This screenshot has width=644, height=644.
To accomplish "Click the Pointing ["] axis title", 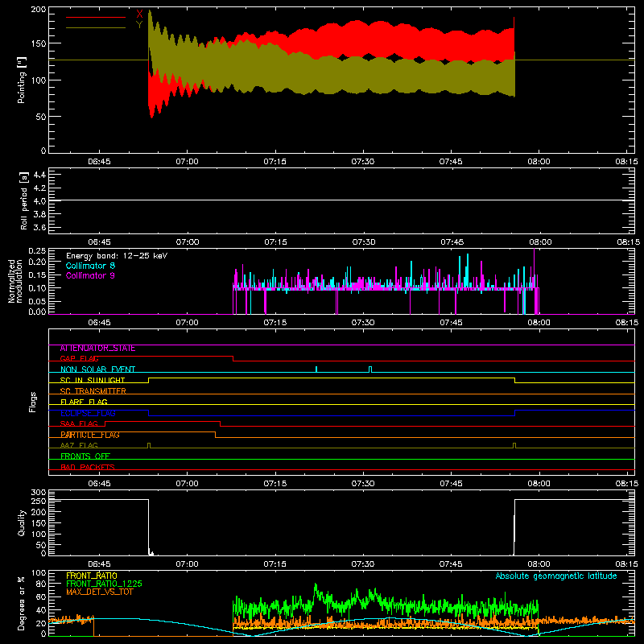I will (22, 80).
